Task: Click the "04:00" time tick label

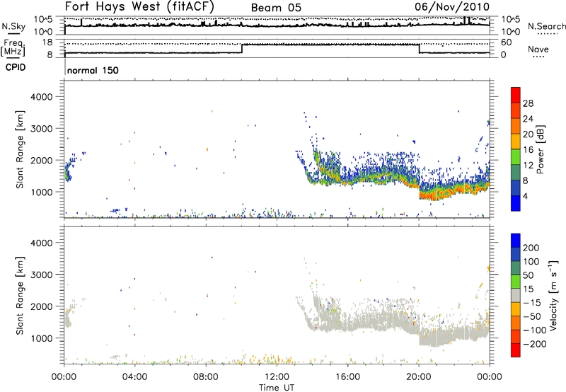Action: (x=135, y=377)
